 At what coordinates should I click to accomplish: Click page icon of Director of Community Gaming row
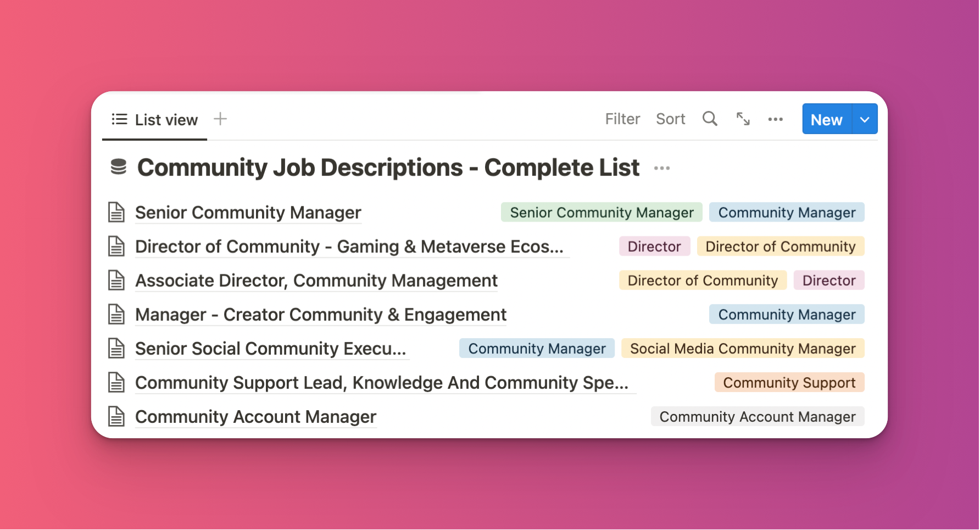[116, 246]
